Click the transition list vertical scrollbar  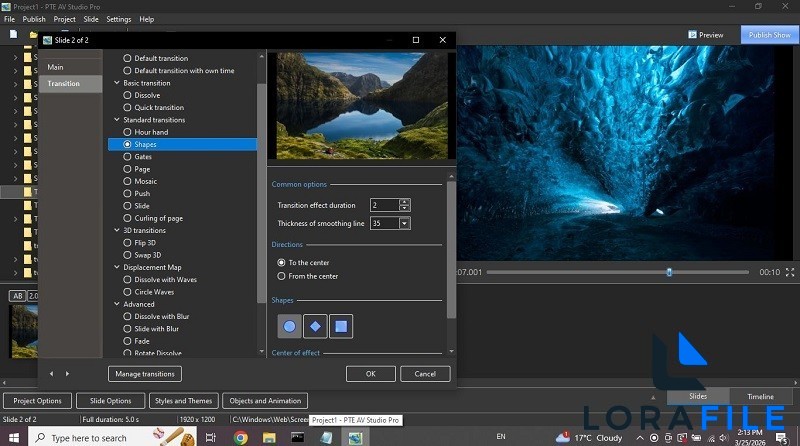[x=262, y=194]
